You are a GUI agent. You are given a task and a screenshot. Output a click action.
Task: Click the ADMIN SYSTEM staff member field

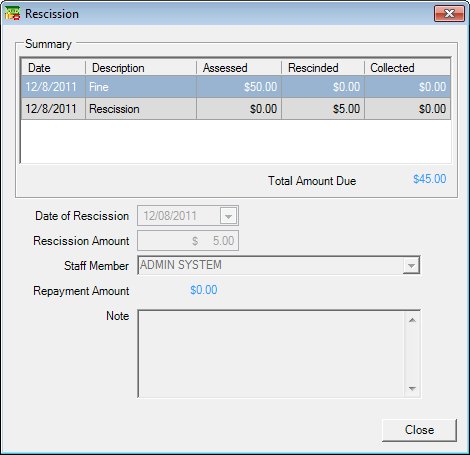(270, 265)
